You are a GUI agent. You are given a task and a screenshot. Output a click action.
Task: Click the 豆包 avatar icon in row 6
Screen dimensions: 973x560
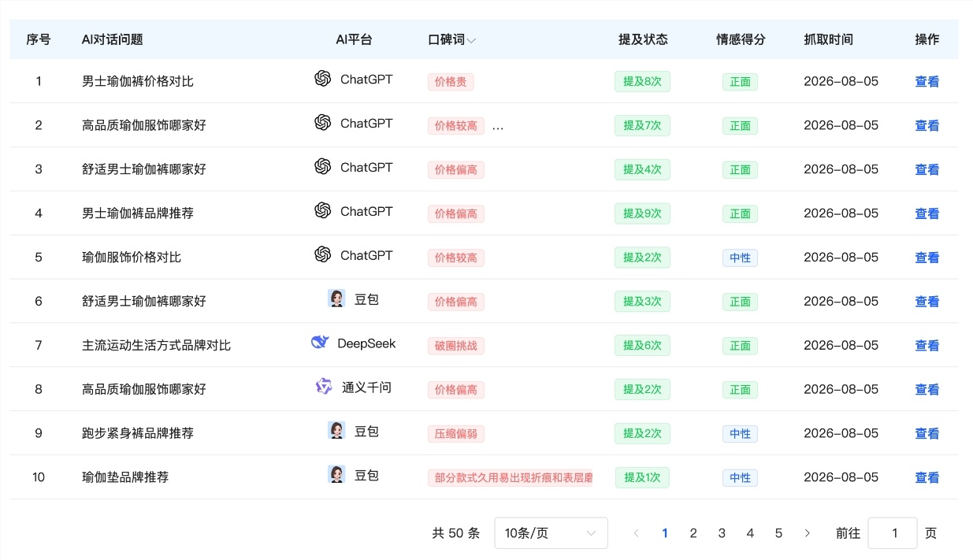click(x=336, y=299)
